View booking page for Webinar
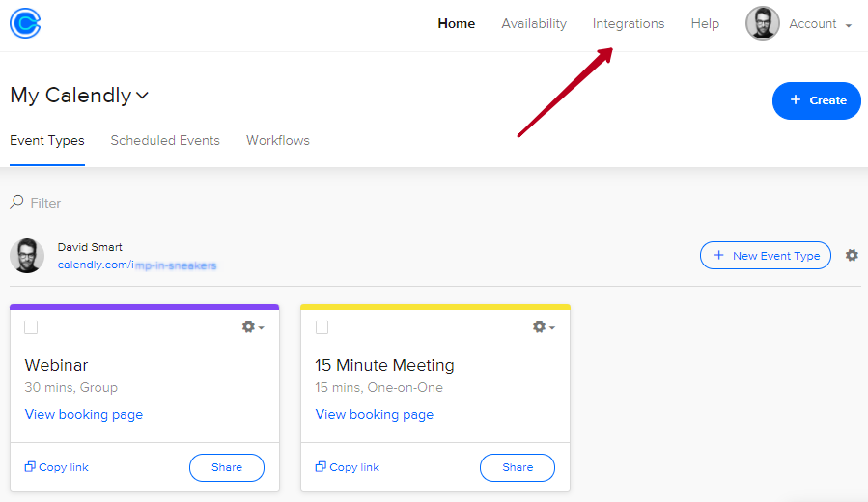 (x=84, y=414)
